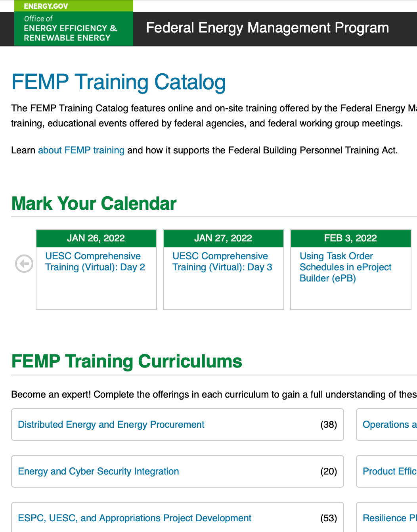This screenshot has width=417, height=532.
Task: Click the Mark Your Calendar heading
Action: point(94,203)
